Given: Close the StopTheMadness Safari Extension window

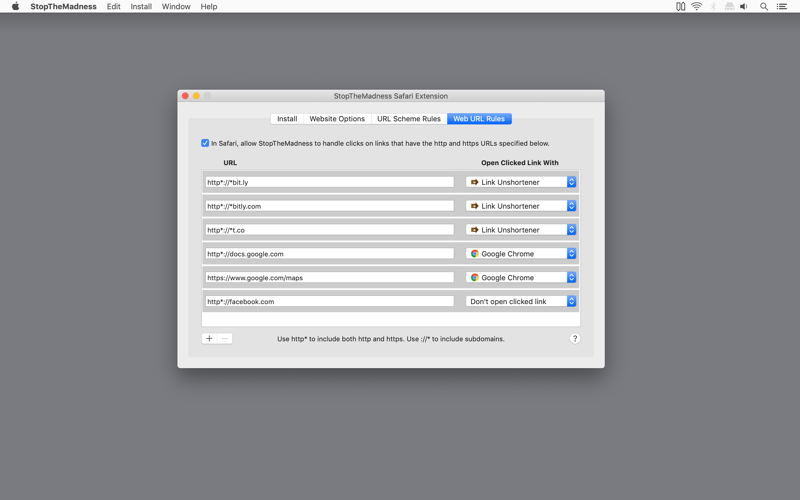Looking at the screenshot, I should click(x=185, y=95).
